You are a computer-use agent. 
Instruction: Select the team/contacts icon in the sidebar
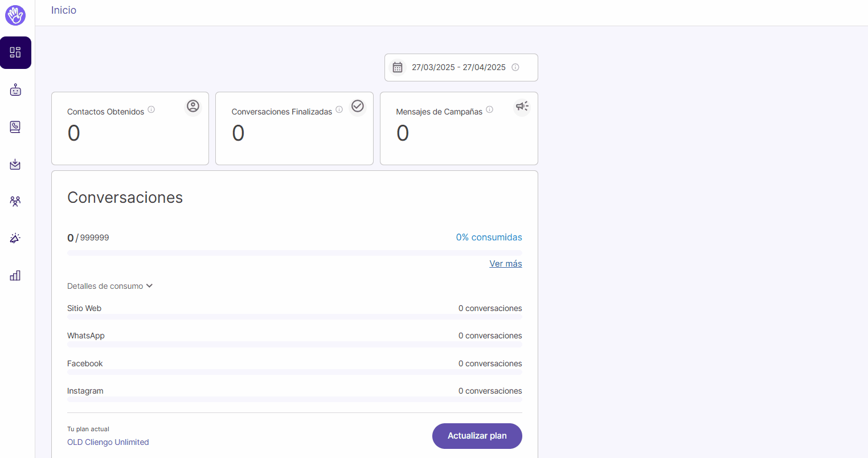15,201
